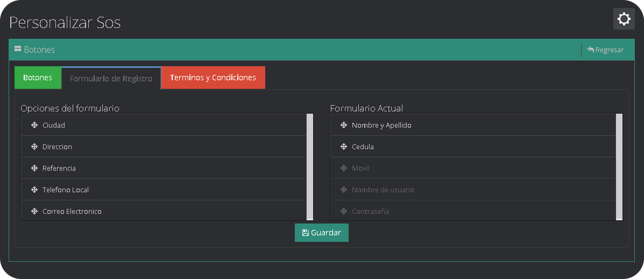Open the Terminos y Condiciones tab
This screenshot has width=644, height=279.
pos(213,78)
